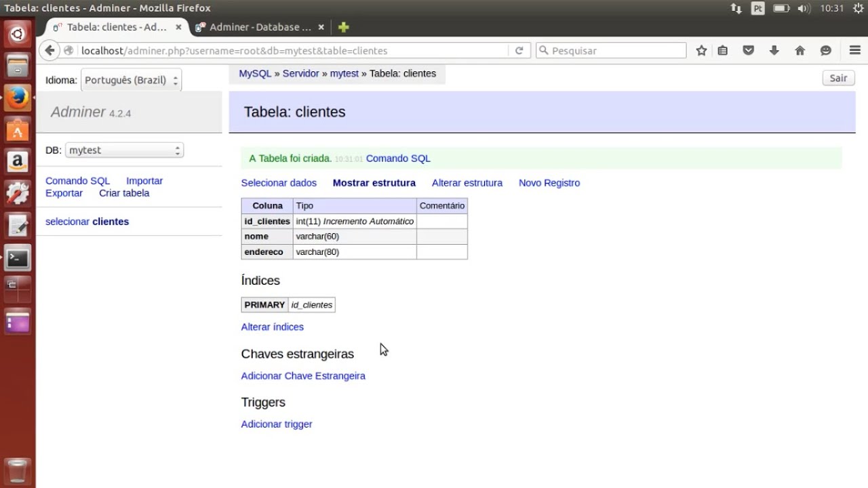The image size is (868, 488).
Task: Go back with Firefox back arrow
Action: tap(50, 51)
